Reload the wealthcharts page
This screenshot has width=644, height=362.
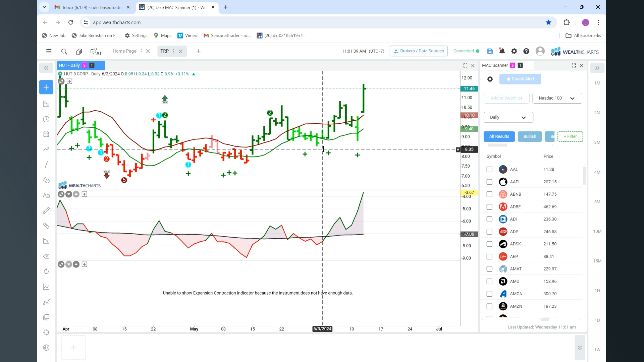(x=70, y=22)
